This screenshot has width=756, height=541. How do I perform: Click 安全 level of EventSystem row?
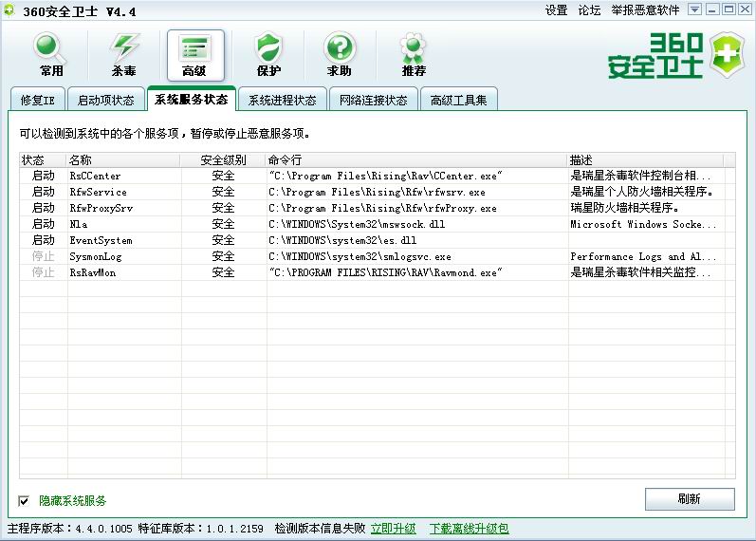223,240
